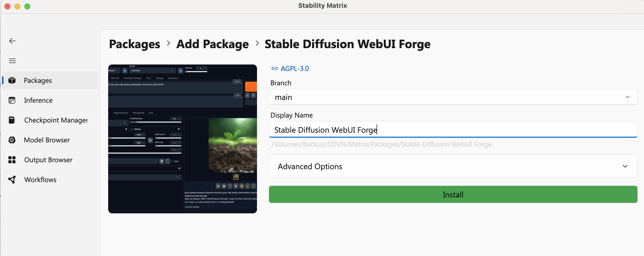Screen dimensions: 644x256
Task: Click the back arrow icon
Action: (12, 41)
